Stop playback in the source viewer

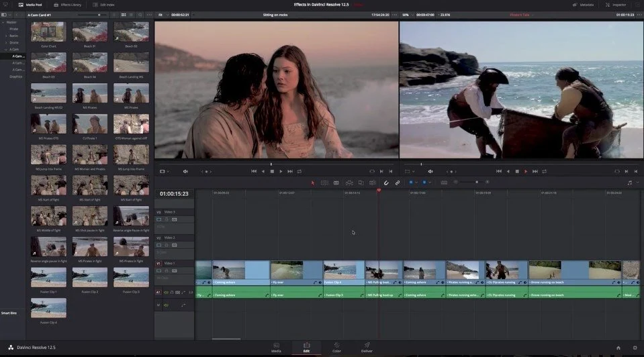coord(272,172)
